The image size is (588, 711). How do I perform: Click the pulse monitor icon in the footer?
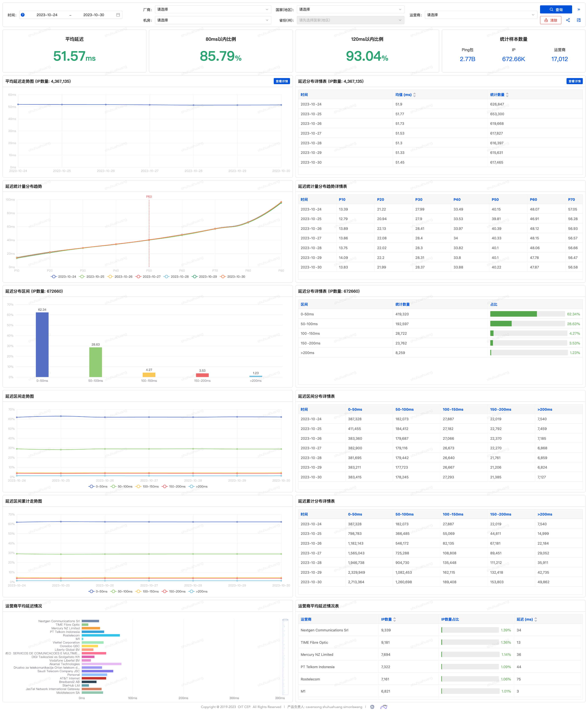tap(372, 707)
